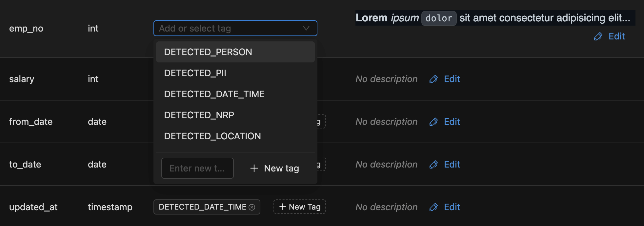
Task: Edit the emp_no description
Action: (609, 36)
